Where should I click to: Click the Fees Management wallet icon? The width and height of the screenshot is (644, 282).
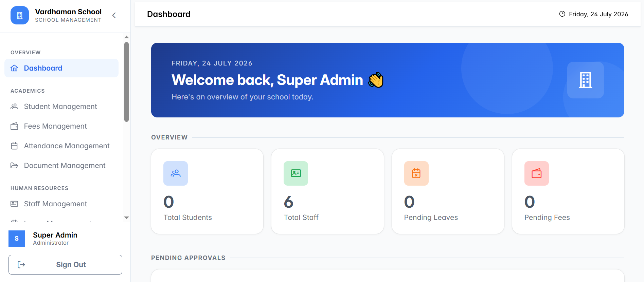[x=14, y=126]
